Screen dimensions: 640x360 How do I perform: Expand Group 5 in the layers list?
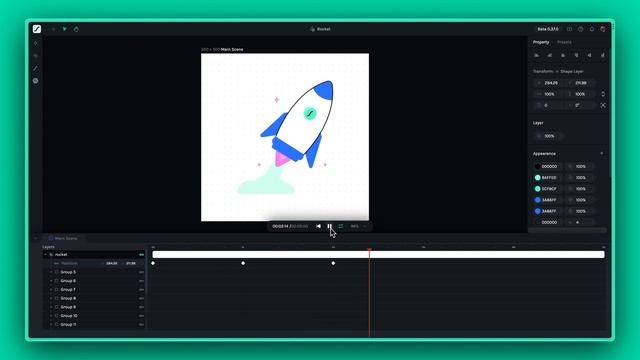pyautogui.click(x=51, y=272)
